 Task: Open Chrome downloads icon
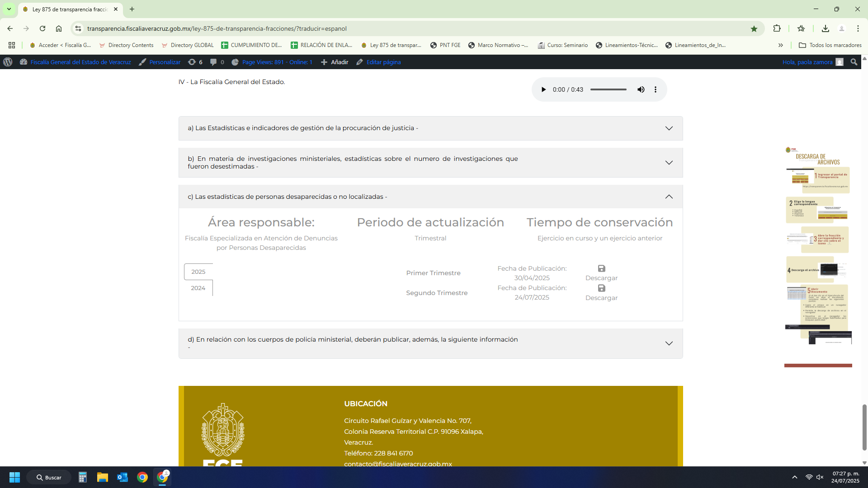click(825, 28)
